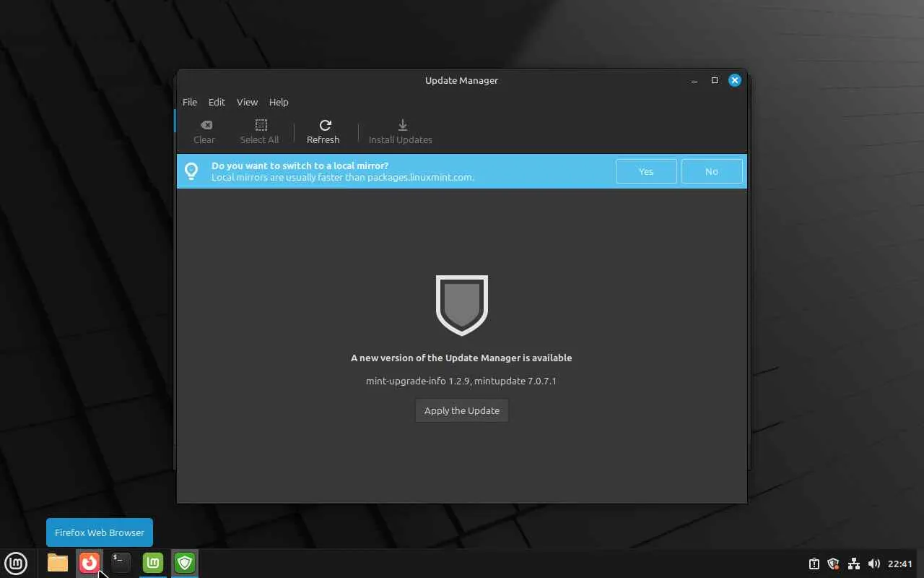Open the exclamation mark tray icon
The image size is (924, 578).
pyautogui.click(x=814, y=564)
